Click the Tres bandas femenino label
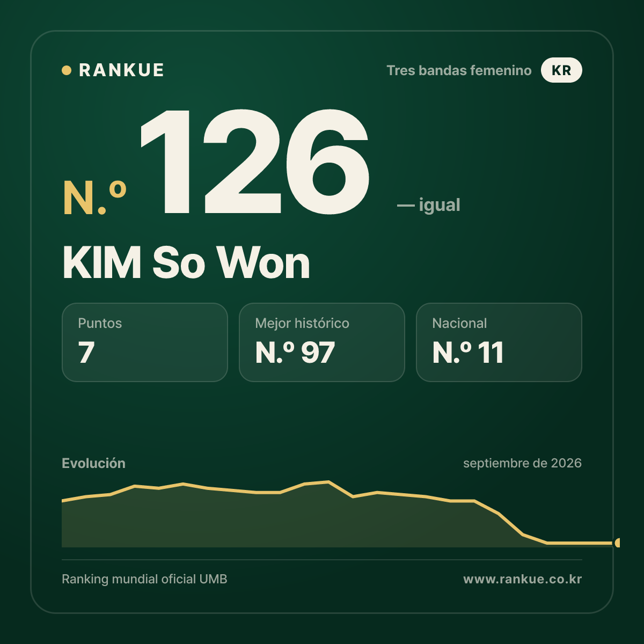The image size is (644, 644). [459, 70]
